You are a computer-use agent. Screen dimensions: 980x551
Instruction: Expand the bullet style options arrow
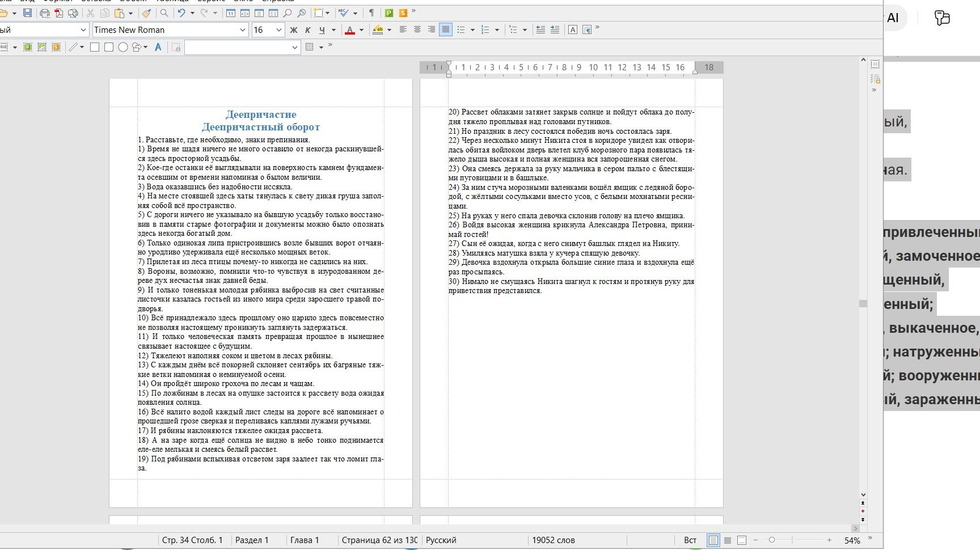pyautogui.click(x=472, y=30)
